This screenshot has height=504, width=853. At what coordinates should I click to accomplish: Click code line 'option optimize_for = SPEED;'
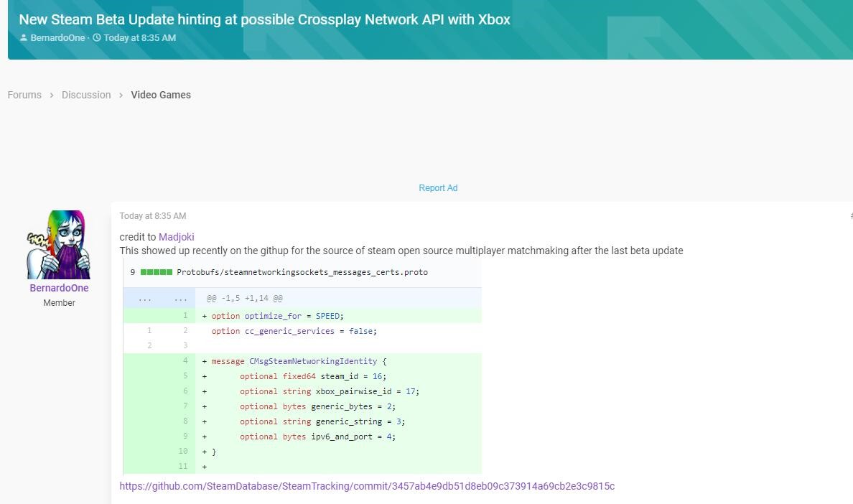point(277,316)
